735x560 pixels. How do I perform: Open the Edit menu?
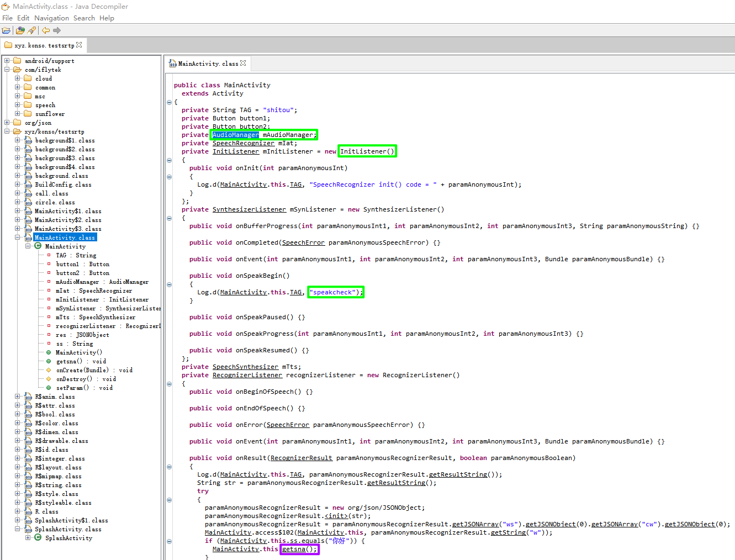(x=23, y=18)
